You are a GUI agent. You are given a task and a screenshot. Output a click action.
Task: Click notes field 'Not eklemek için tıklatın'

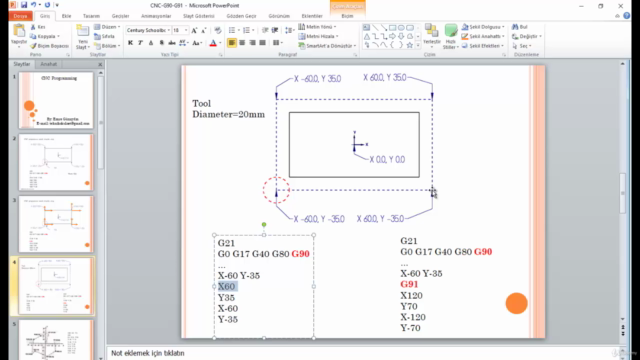(x=147, y=353)
